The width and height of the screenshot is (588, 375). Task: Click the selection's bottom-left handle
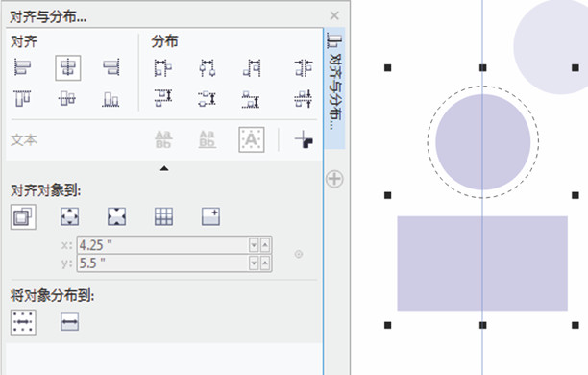(x=388, y=325)
